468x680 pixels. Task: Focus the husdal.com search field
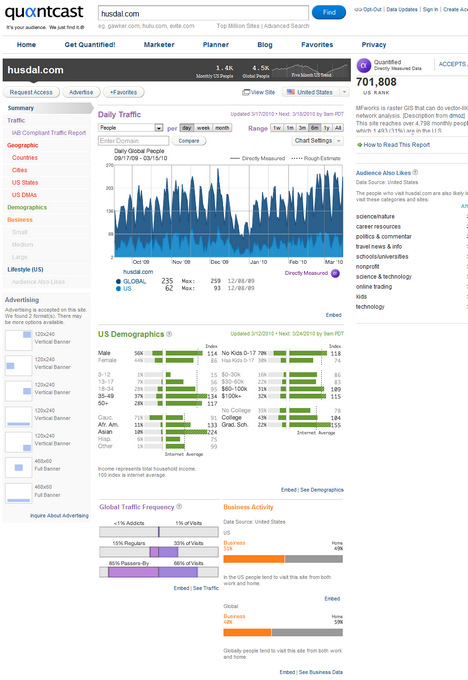click(x=203, y=13)
